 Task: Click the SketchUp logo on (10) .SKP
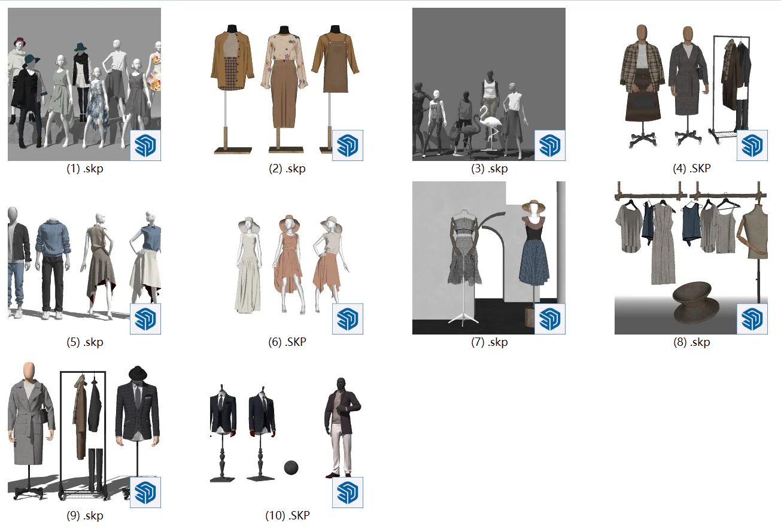pyautogui.click(x=349, y=492)
